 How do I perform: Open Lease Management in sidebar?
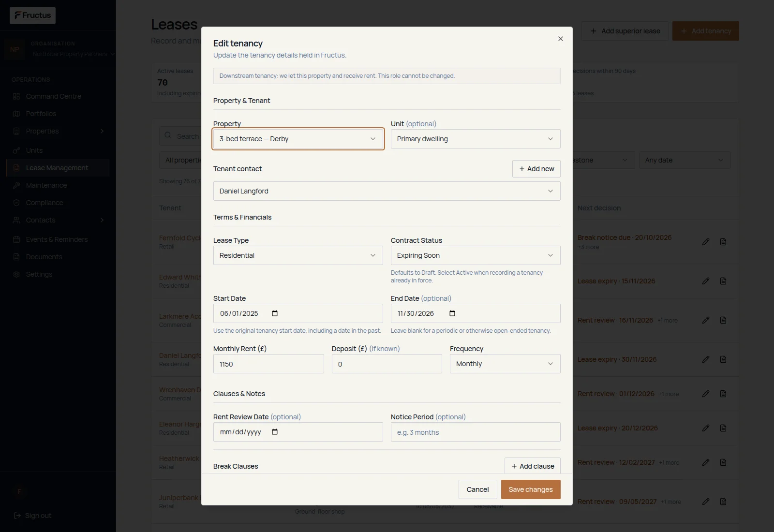57,168
